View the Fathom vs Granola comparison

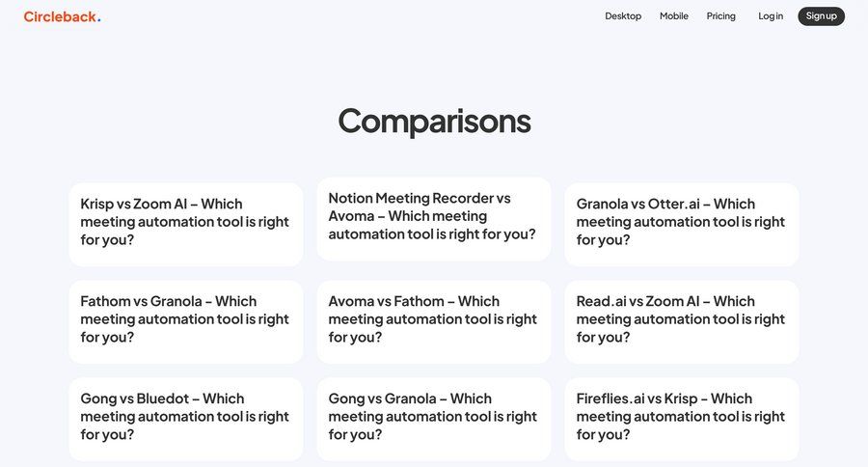pyautogui.click(x=185, y=319)
